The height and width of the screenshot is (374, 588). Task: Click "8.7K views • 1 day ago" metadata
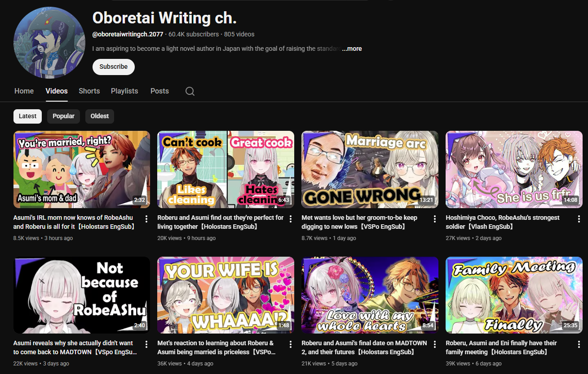pos(329,238)
